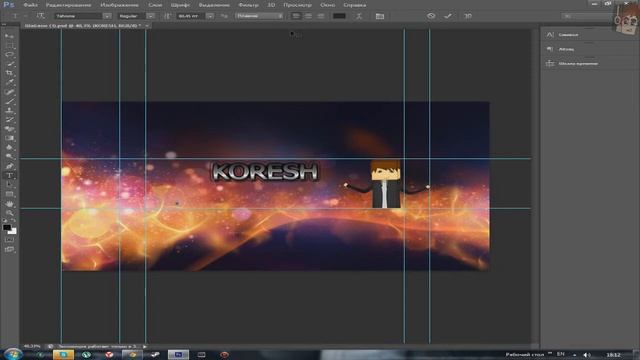This screenshot has width=640, height=360.
Task: Open the Редактирование menu
Action: point(68,5)
